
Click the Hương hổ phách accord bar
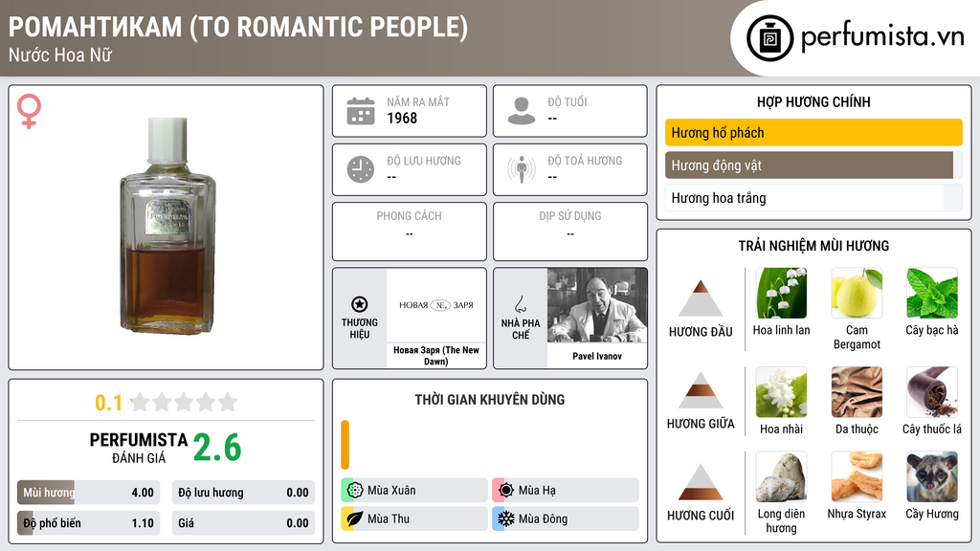point(813,132)
